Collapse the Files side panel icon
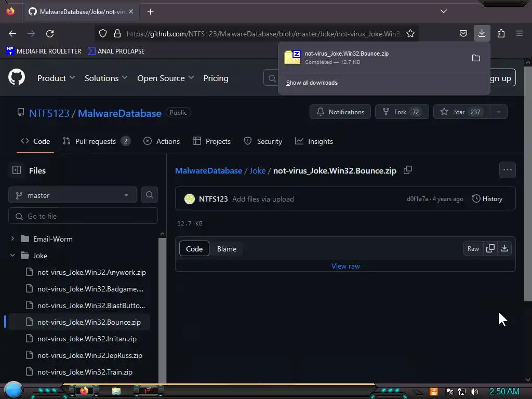 click(17, 170)
